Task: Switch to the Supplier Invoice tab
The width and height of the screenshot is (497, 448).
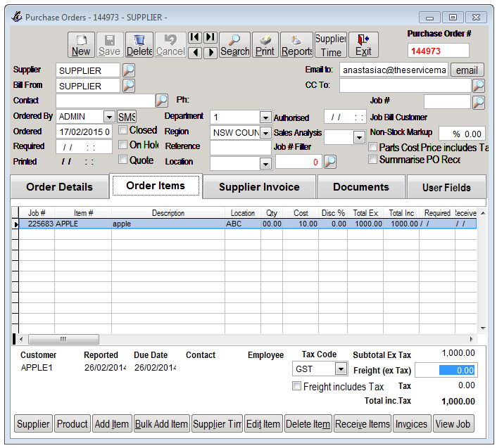Action: [x=259, y=187]
